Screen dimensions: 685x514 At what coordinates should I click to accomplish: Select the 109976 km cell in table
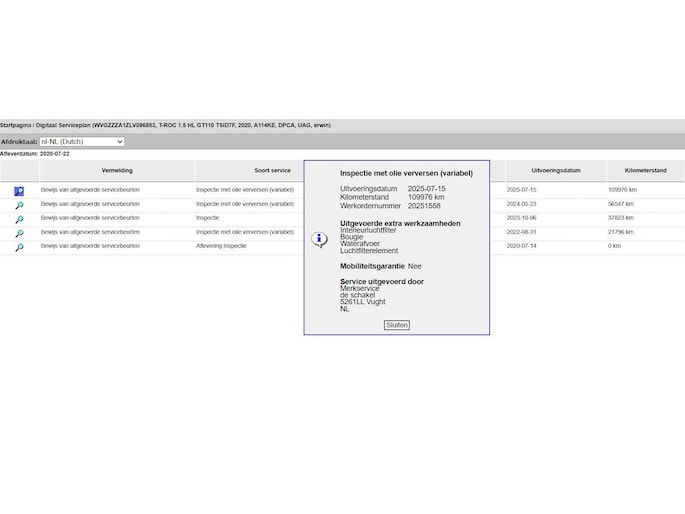point(622,190)
